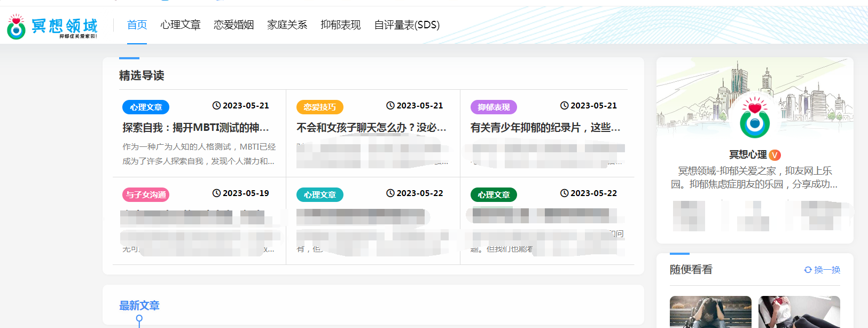Viewport: 868px width, 328px height.
Task: Click the dark green 心理文章 tag
Action: click(494, 194)
